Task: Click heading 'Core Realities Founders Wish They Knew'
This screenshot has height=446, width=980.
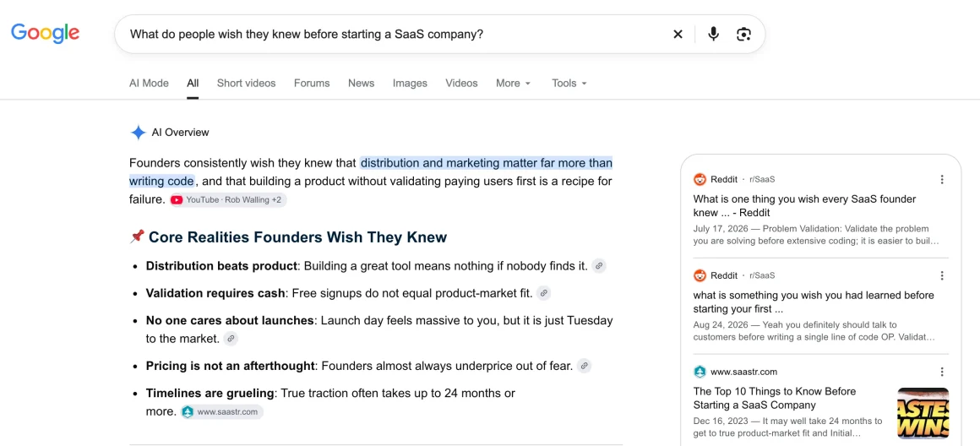Action: point(297,237)
